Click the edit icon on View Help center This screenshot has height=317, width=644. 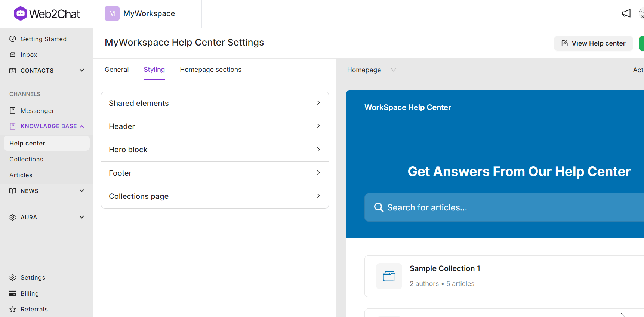coord(565,43)
